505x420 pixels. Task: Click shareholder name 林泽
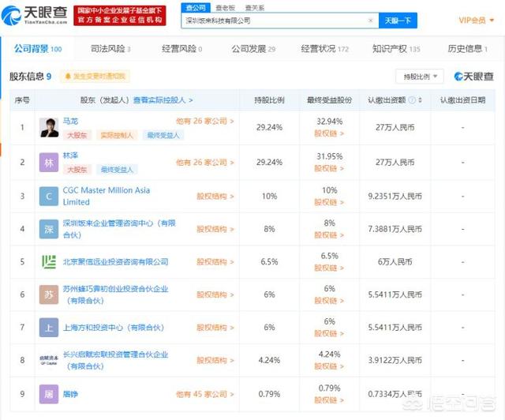70,156
